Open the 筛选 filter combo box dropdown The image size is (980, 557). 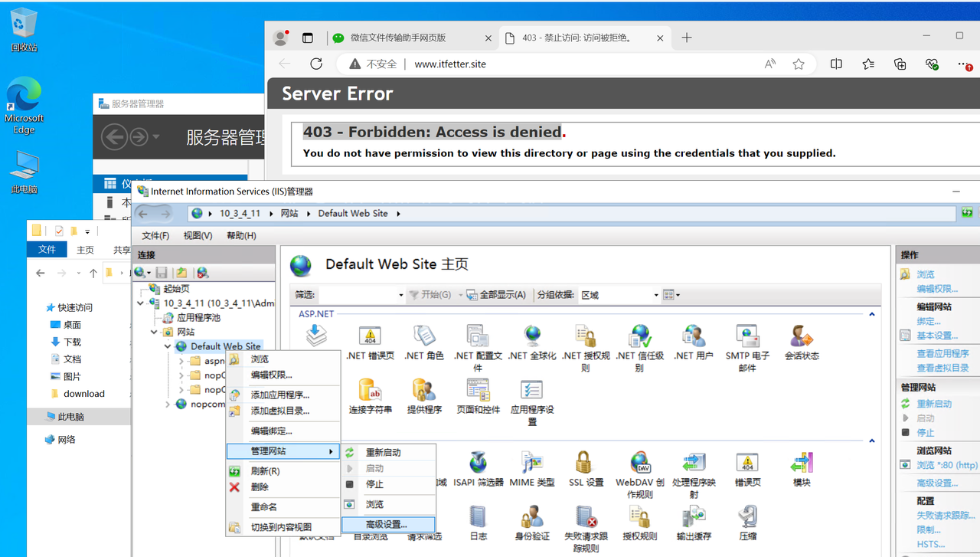click(x=400, y=295)
